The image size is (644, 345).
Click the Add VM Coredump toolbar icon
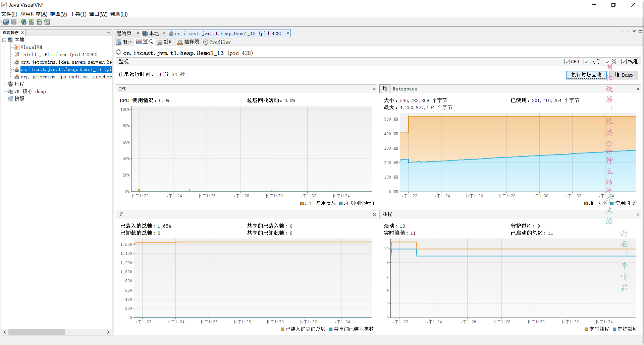click(39, 22)
